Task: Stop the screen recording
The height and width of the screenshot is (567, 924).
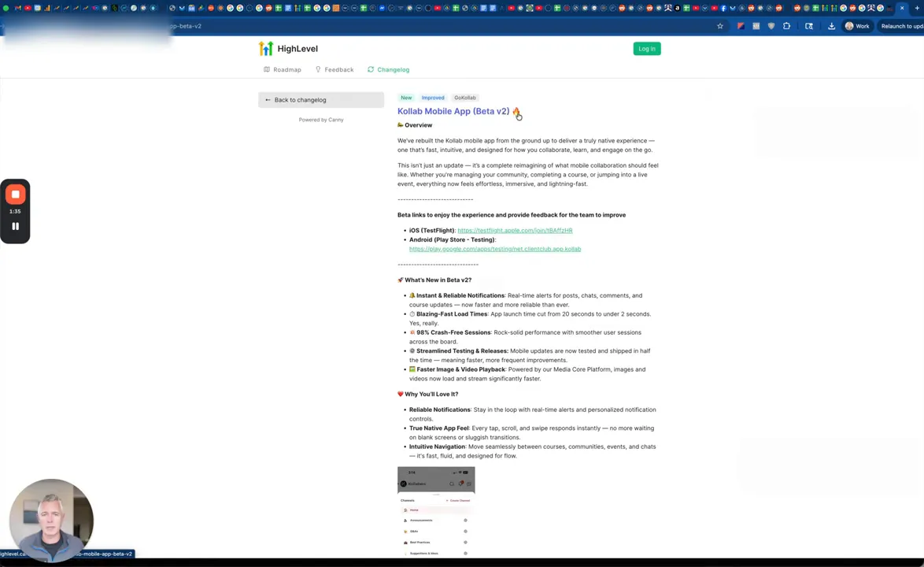Action: 15,195
